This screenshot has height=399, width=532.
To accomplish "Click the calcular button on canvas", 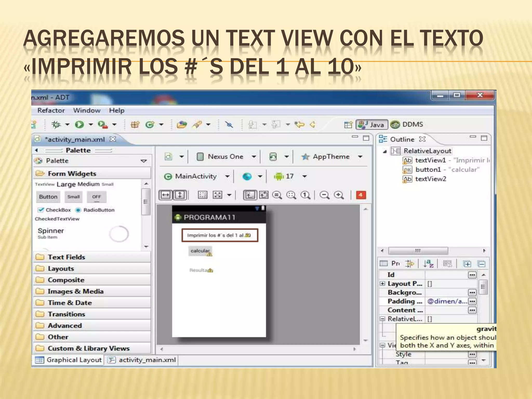I will coord(200,251).
